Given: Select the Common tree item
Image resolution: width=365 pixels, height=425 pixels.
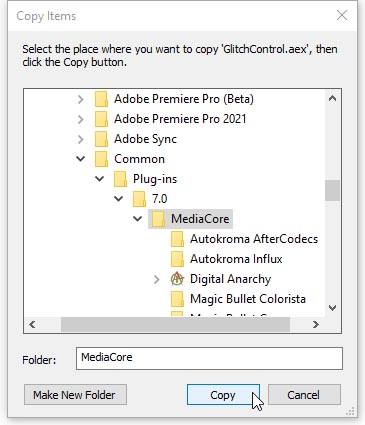Looking at the screenshot, I should (139, 159).
